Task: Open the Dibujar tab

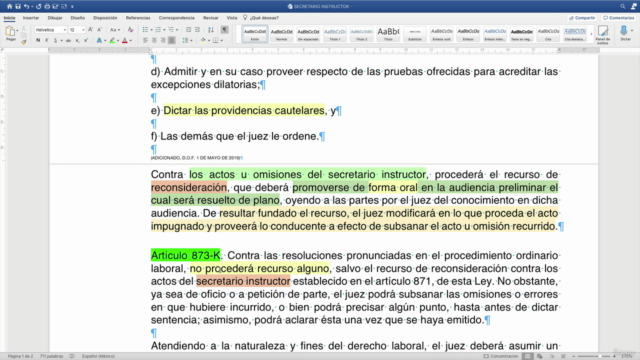Action: [55, 18]
